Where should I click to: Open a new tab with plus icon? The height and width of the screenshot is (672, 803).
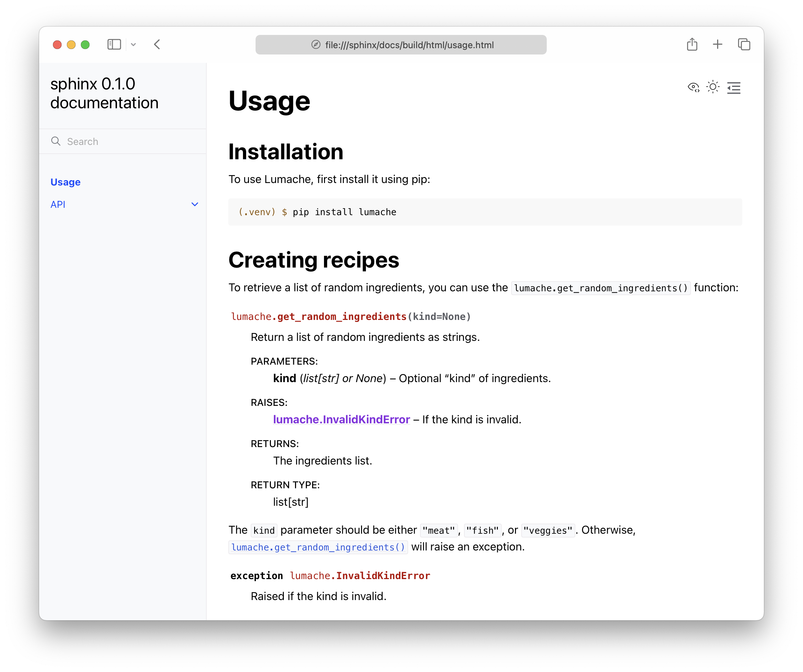click(717, 44)
